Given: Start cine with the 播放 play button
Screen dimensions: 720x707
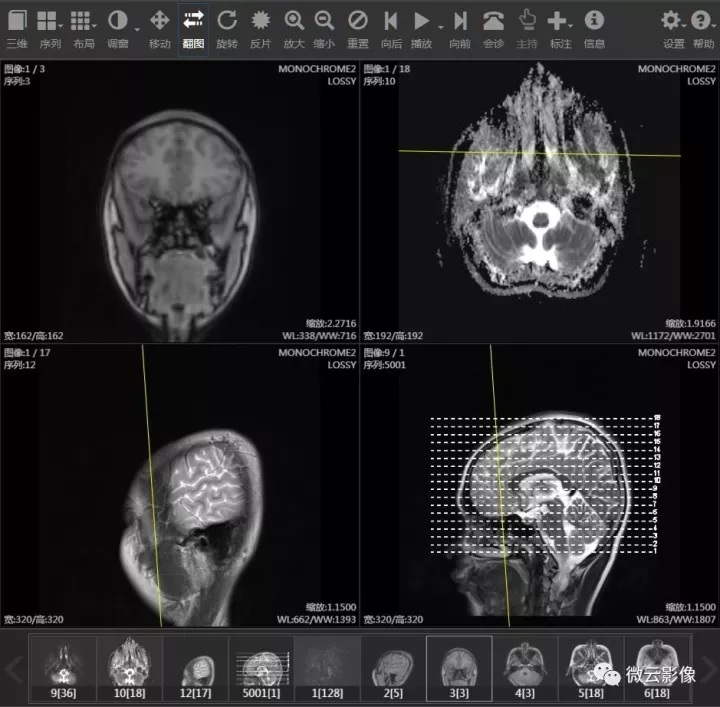Looking at the screenshot, I should tap(421, 29).
